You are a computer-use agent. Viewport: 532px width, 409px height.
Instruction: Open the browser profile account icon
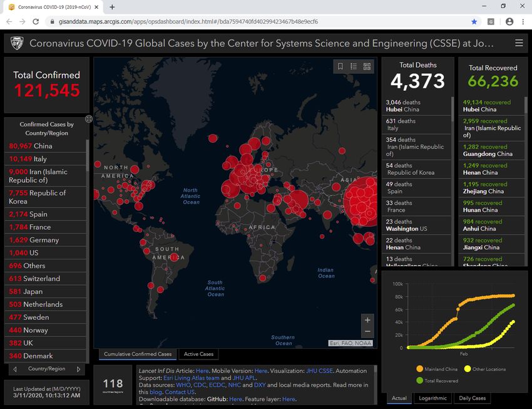point(509,22)
